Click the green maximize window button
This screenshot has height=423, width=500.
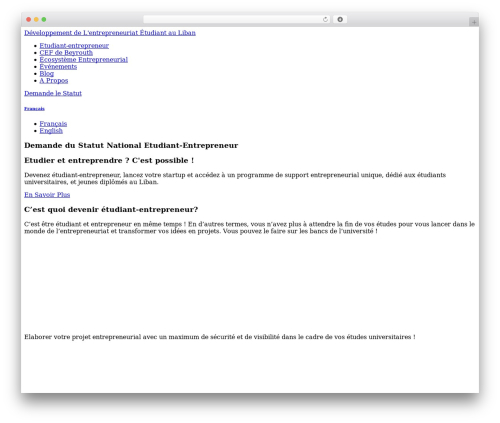pyautogui.click(x=44, y=20)
